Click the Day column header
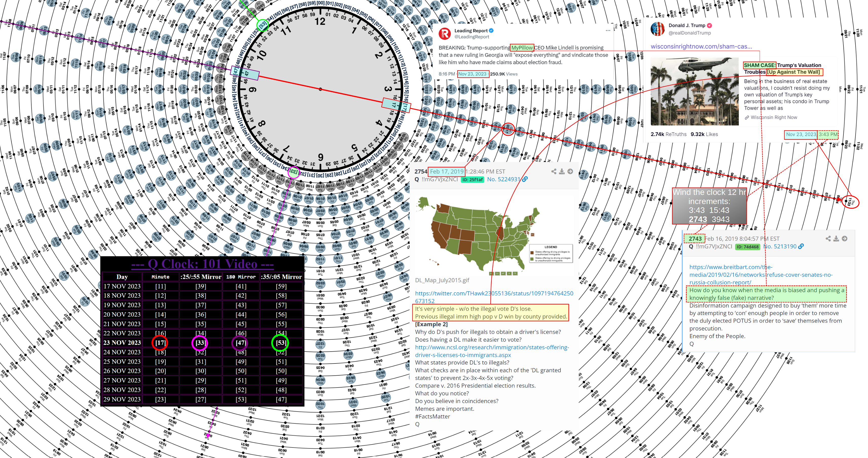This screenshot has width=868, height=458. pyautogui.click(x=122, y=277)
